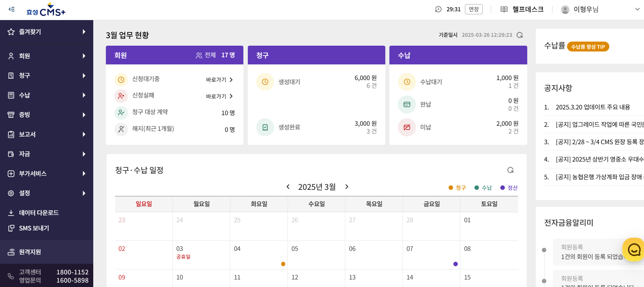Open 원격지원 remote support
This screenshot has width=644, height=287.
click(x=47, y=252)
